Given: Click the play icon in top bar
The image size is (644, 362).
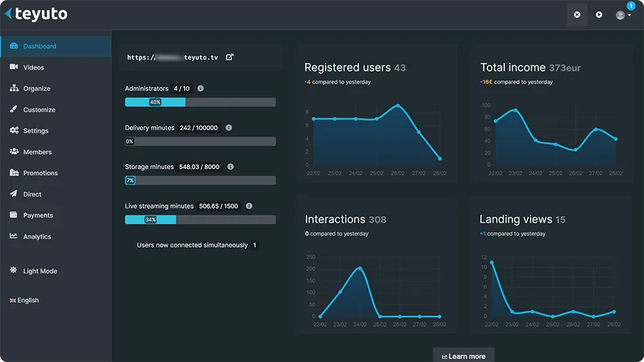Looking at the screenshot, I should point(599,15).
